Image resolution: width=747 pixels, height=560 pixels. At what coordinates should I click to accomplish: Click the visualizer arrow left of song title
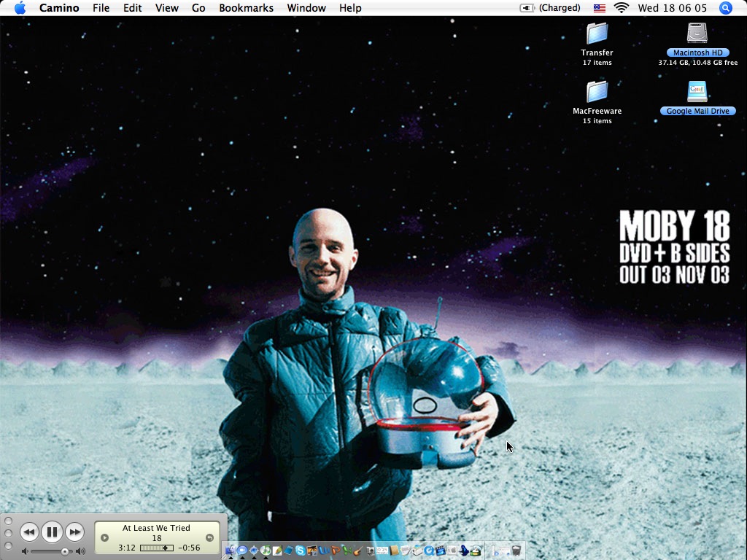(104, 537)
